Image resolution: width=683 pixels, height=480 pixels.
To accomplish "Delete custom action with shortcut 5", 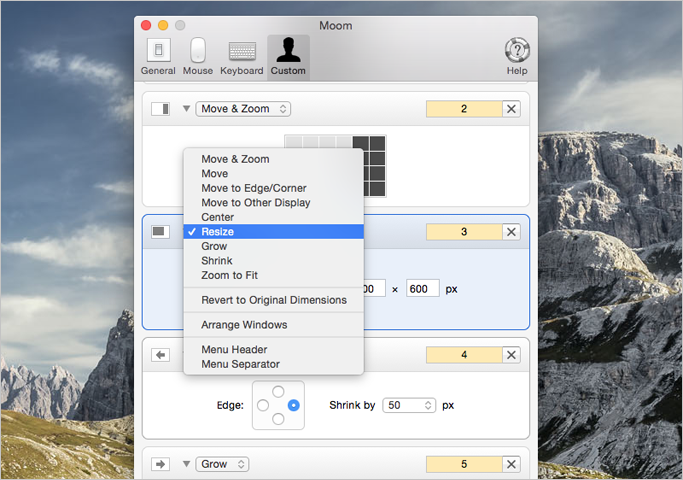I will tap(511, 464).
